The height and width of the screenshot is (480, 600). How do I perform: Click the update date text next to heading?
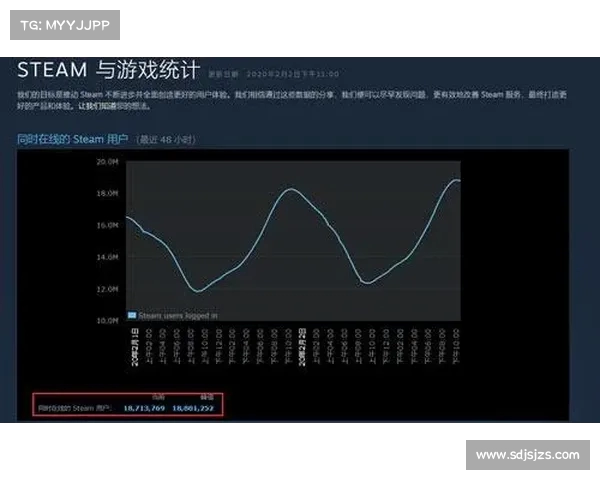click(274, 74)
